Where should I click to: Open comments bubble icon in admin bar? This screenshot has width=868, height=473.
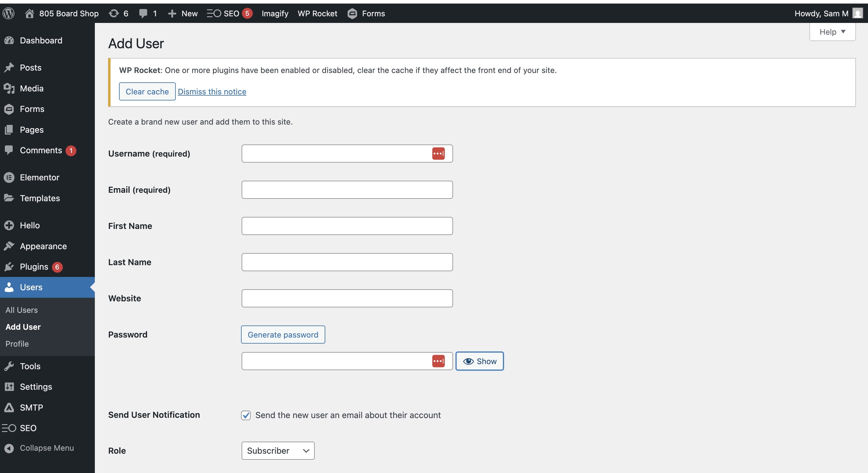(x=143, y=14)
